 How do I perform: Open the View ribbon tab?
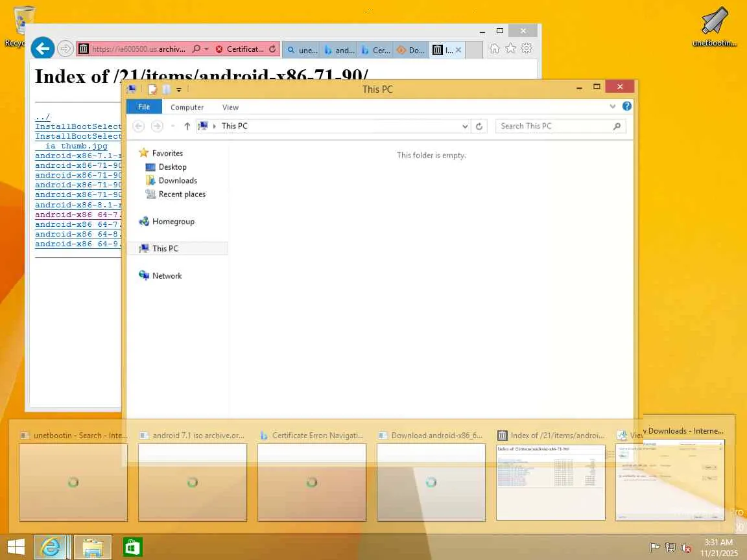230,107
